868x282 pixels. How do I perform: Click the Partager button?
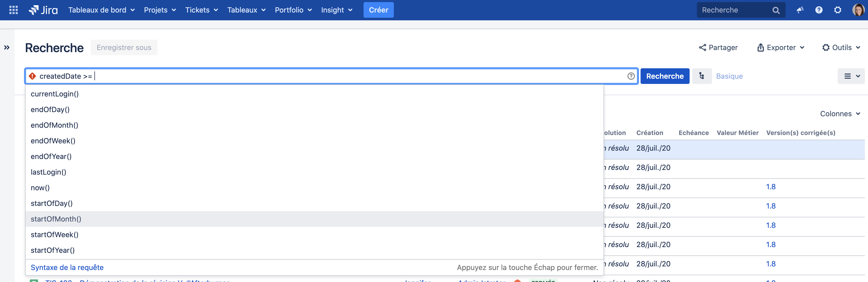(718, 47)
